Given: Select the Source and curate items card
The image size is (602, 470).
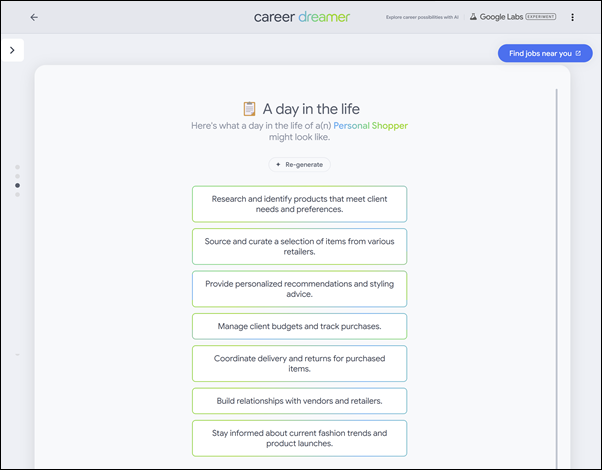Looking at the screenshot, I should pyautogui.click(x=299, y=246).
